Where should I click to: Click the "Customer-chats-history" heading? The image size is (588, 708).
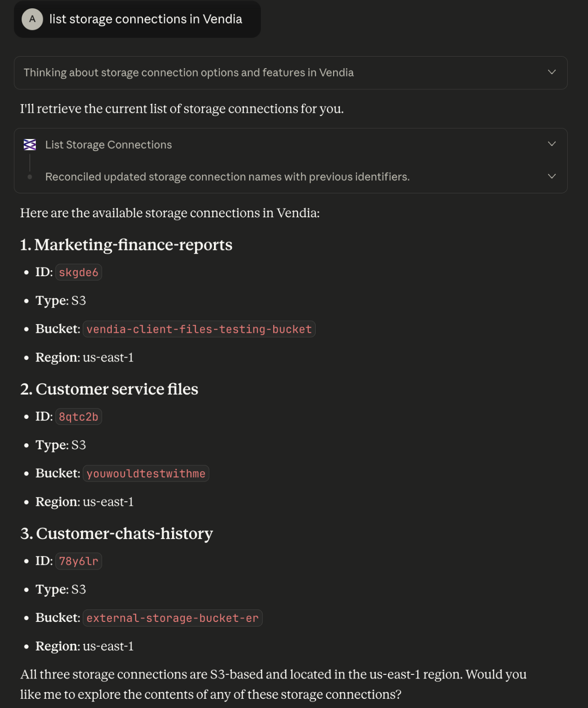coord(124,534)
